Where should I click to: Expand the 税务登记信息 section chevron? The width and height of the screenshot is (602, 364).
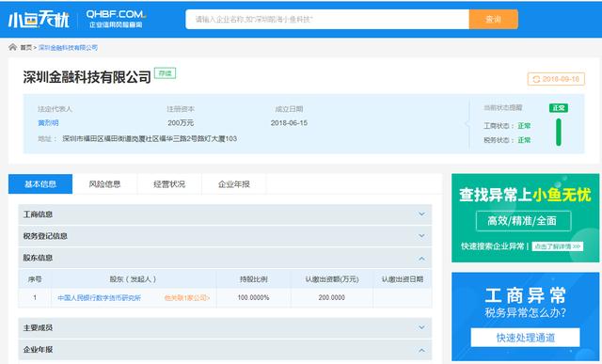click(421, 236)
